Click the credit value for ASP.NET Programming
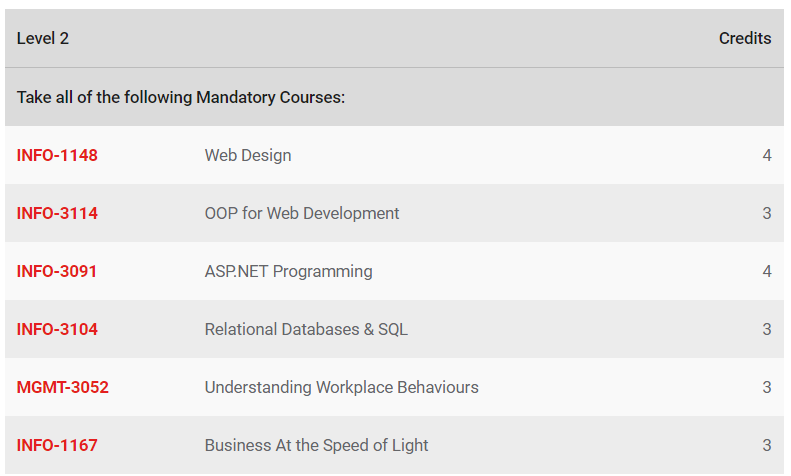Viewport: 791px width, 476px height. [767, 271]
